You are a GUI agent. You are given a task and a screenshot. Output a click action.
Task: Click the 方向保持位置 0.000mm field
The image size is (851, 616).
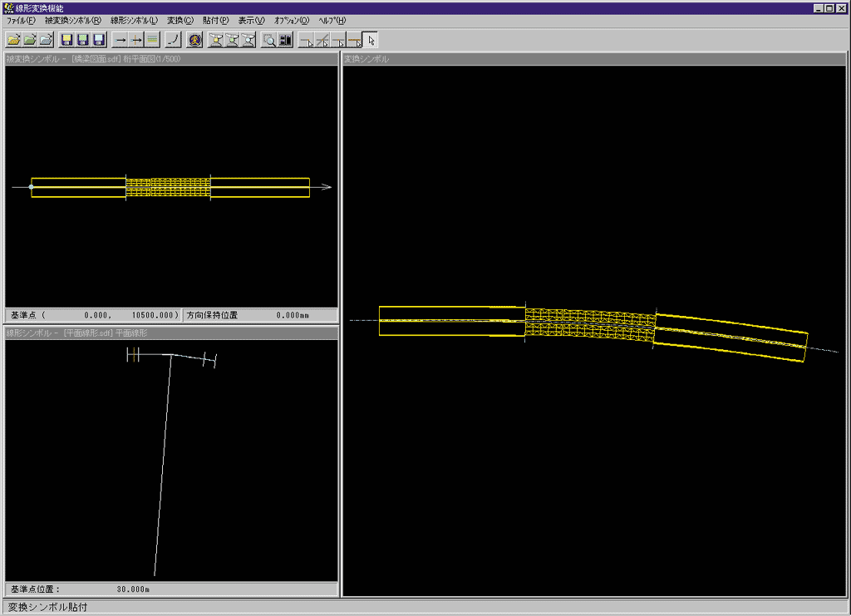tap(260, 315)
